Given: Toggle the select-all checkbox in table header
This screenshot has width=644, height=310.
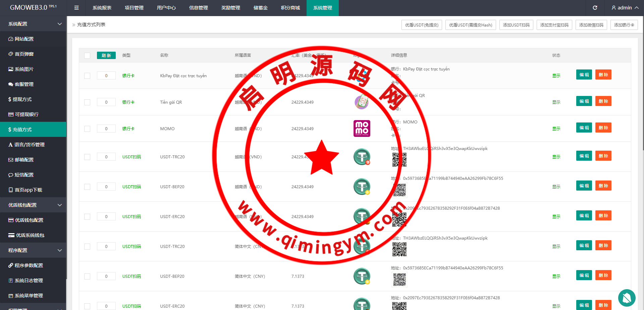Looking at the screenshot, I should pos(87,56).
